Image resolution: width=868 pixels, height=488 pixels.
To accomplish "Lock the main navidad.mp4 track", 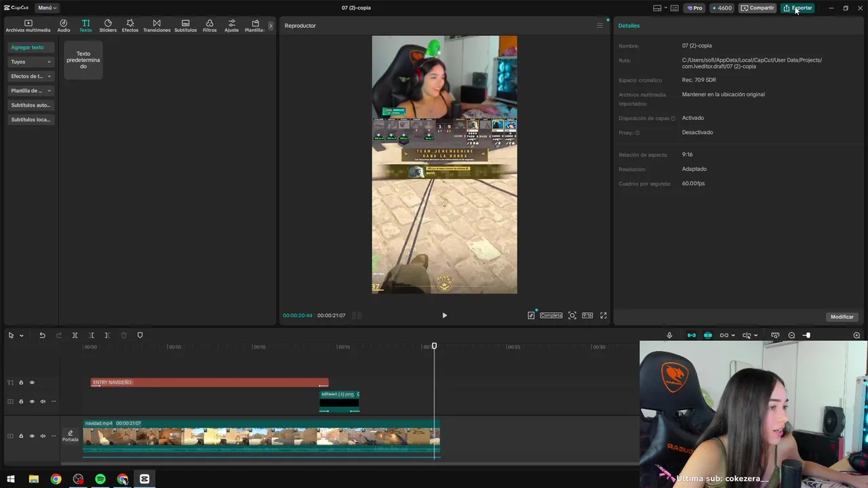I will pos(21,436).
